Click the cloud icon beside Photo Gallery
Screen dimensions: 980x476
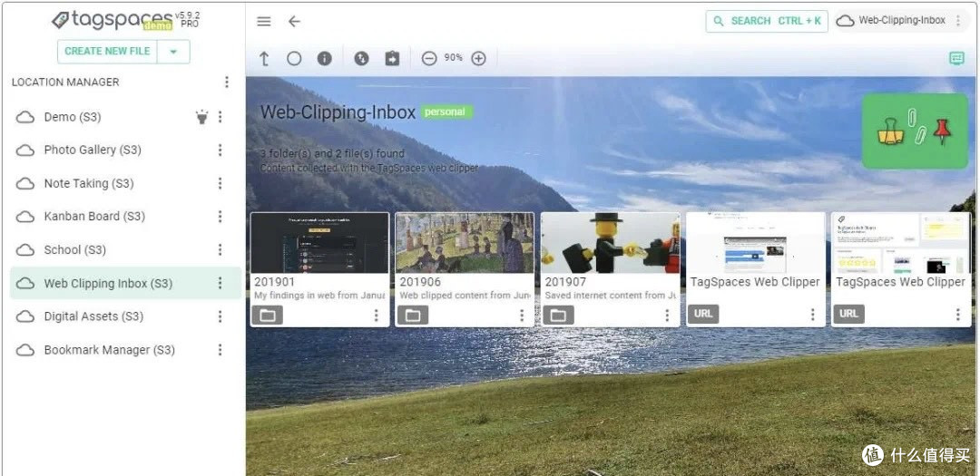click(x=25, y=150)
